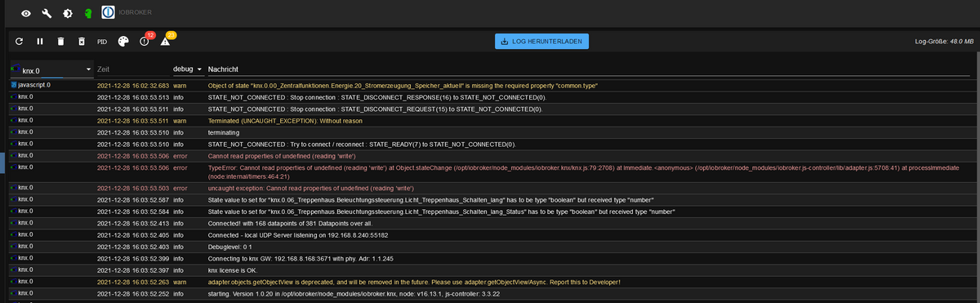Viewport: 980px width, 303px height.
Task: Click the Zeit column header
Action: pyautogui.click(x=103, y=70)
